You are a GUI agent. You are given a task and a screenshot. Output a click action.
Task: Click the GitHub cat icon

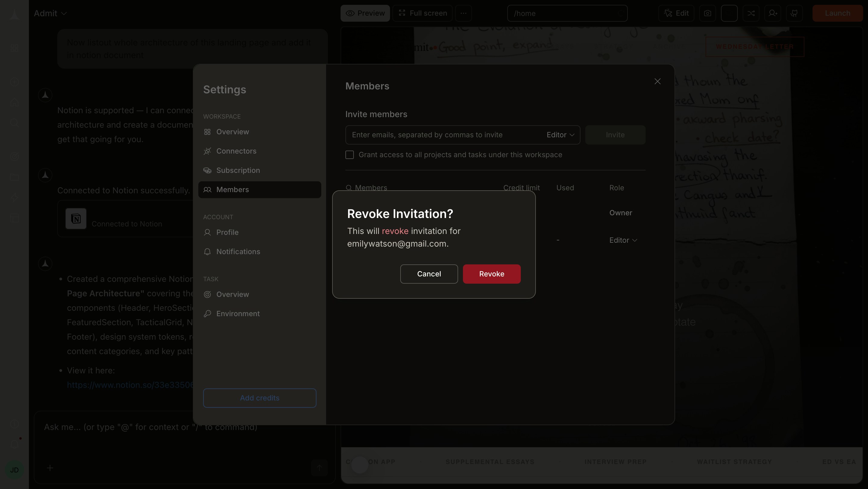point(794,13)
